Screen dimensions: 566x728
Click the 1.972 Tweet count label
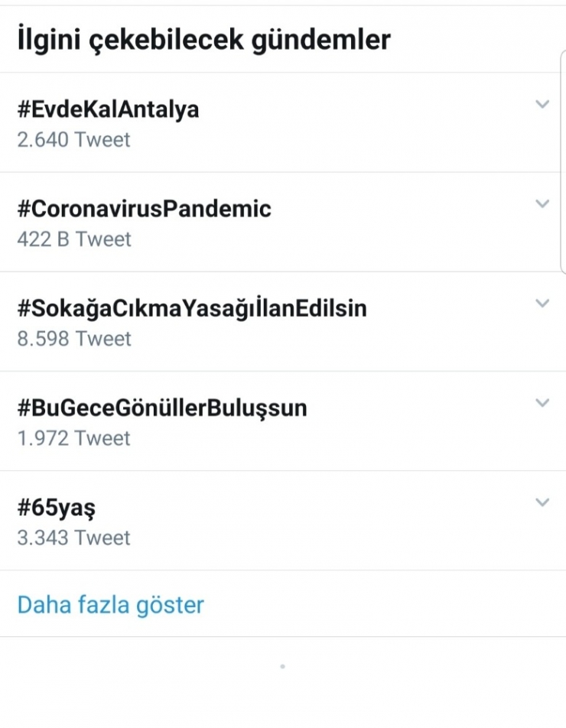point(73,437)
